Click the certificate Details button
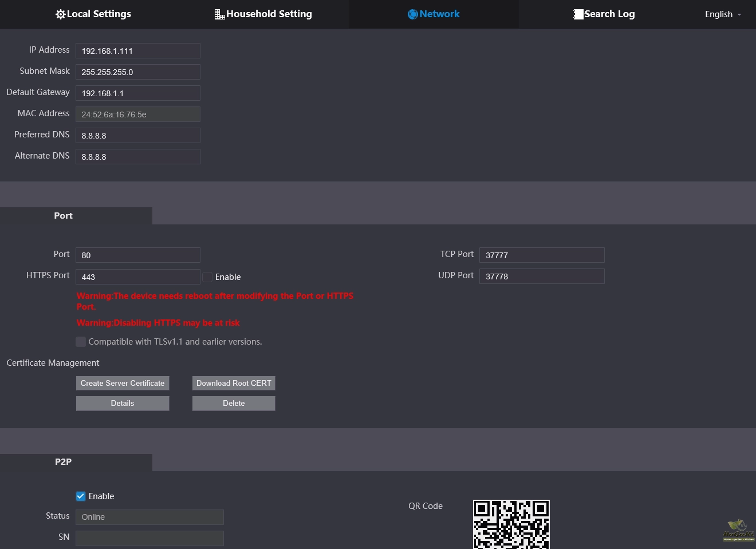The height and width of the screenshot is (549, 756). 123,404
